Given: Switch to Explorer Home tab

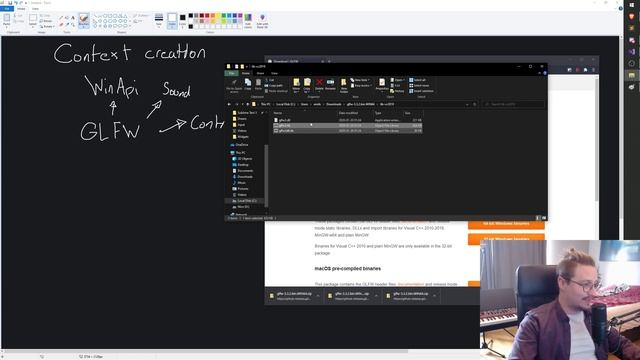Looking at the screenshot, I should coord(246,73).
